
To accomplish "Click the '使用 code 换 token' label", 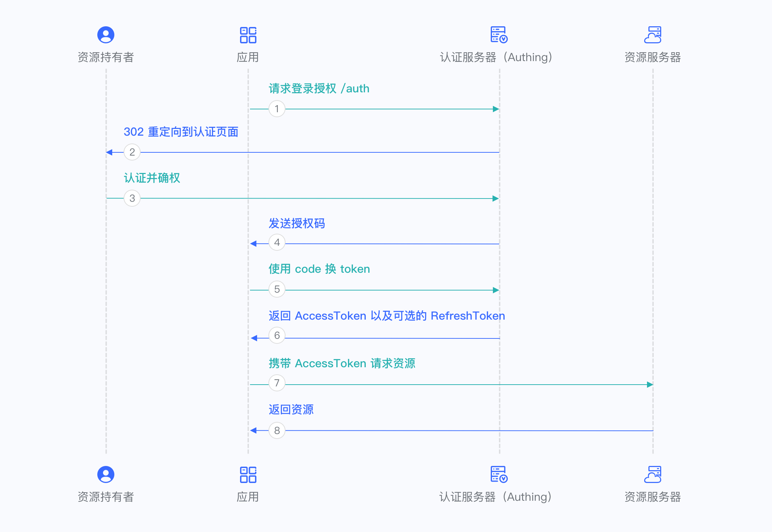I will tap(319, 269).
